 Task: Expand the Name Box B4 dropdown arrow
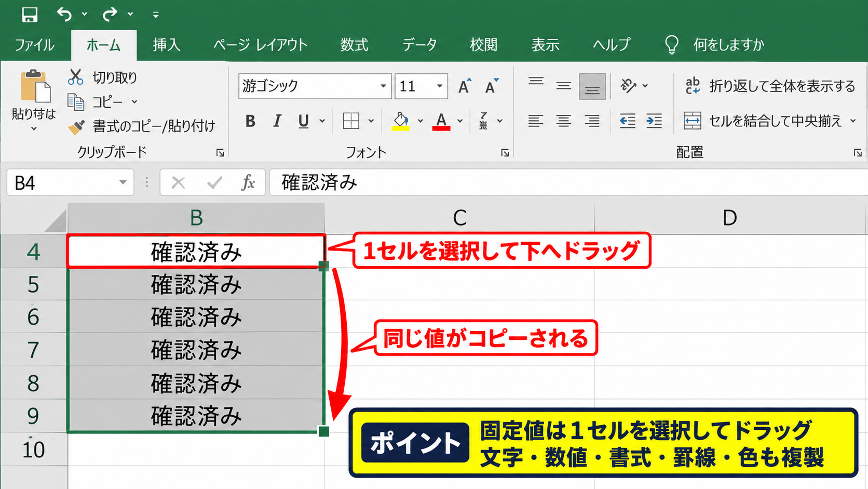click(x=123, y=182)
